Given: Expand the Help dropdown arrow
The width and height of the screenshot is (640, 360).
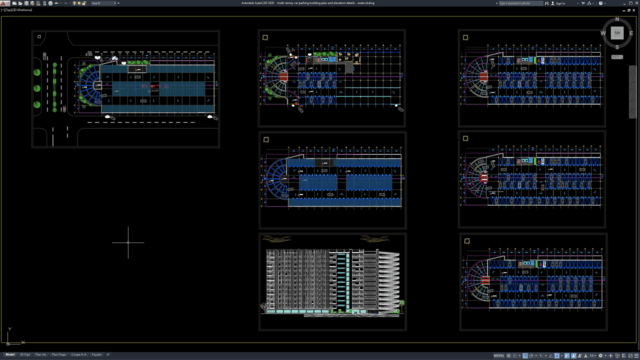Looking at the screenshot, I should point(605,3).
